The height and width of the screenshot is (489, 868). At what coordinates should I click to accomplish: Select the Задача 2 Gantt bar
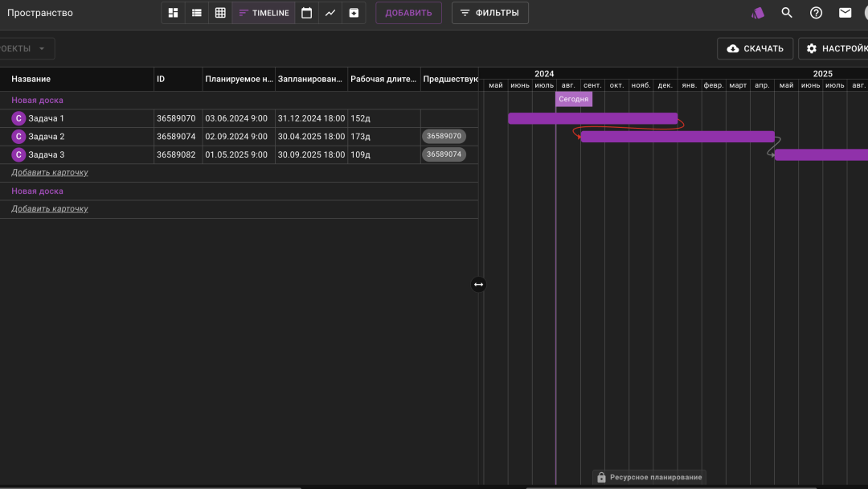pos(677,137)
